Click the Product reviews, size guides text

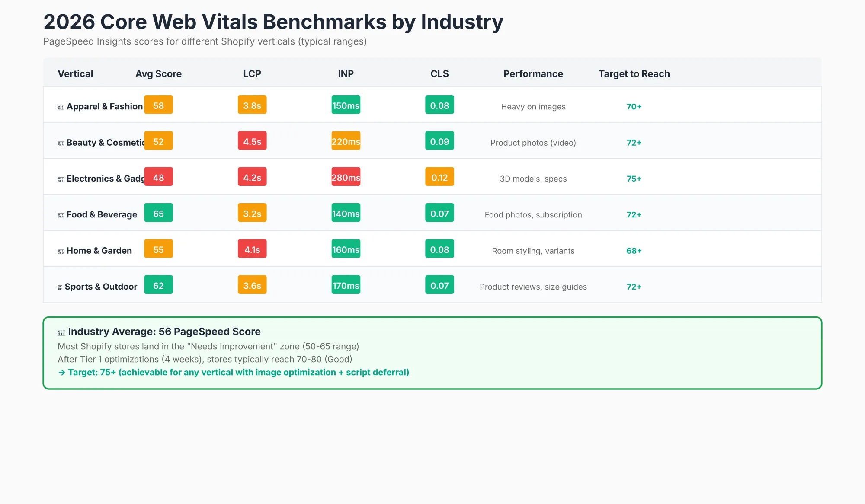pyautogui.click(x=533, y=287)
